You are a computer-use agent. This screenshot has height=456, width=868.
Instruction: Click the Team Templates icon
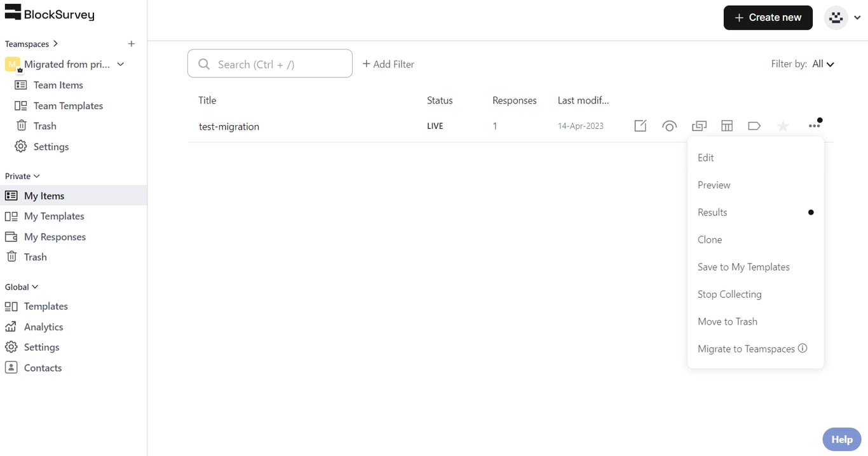pos(21,106)
